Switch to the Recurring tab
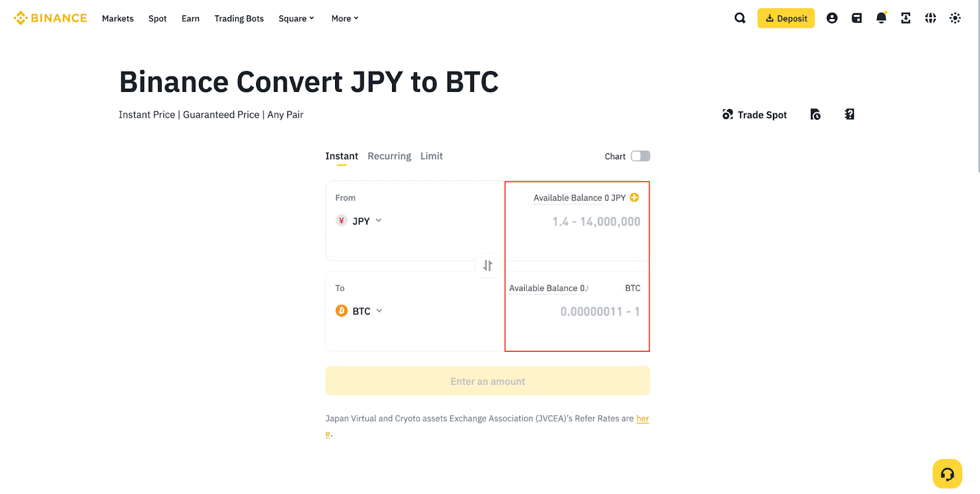980x494 pixels. point(389,156)
